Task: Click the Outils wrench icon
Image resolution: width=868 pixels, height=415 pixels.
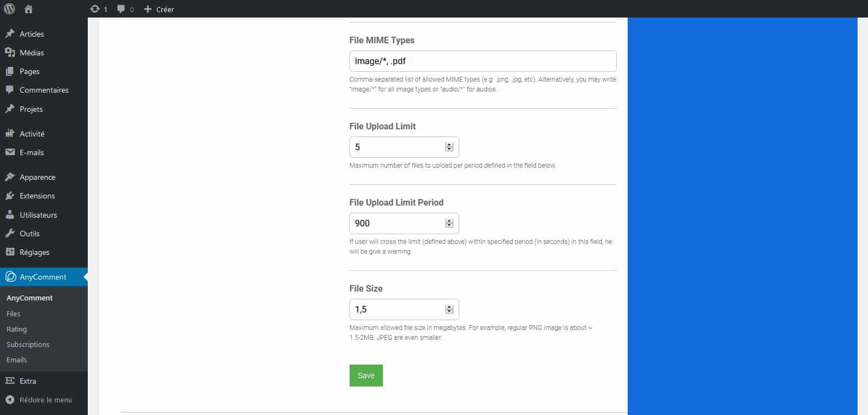Action: click(10, 234)
